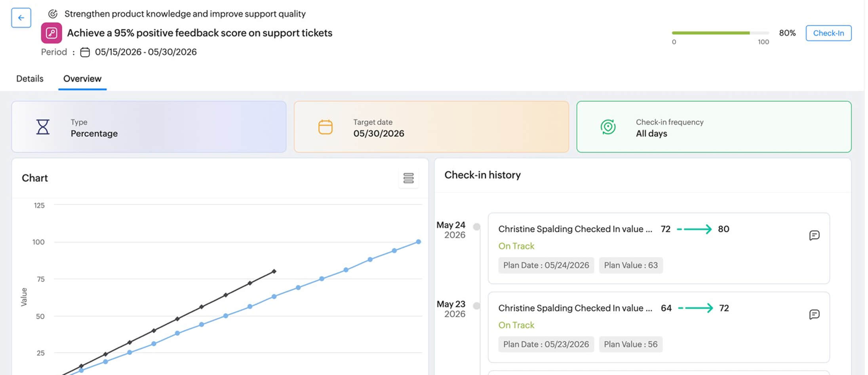Viewport: 868px width, 375px height.
Task: Click the period 05/15/2026 - 05/30/2026
Action: coord(146,52)
